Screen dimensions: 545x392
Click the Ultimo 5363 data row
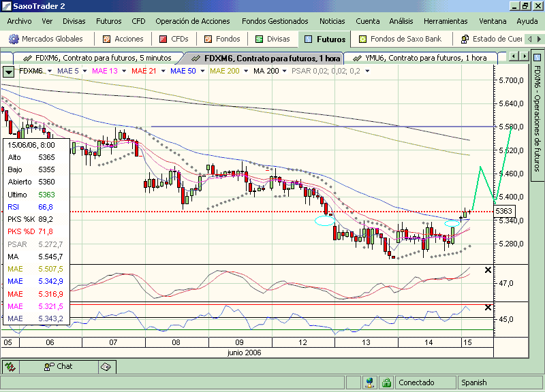(36, 195)
